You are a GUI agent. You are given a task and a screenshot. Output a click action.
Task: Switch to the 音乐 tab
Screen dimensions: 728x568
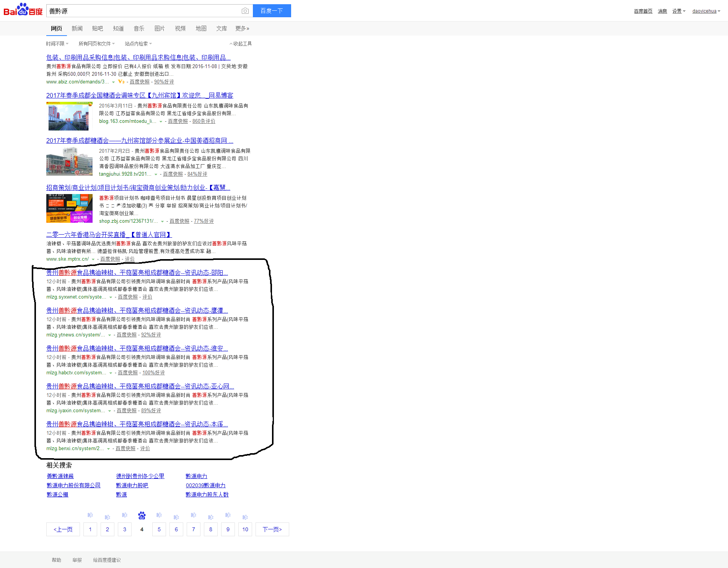(139, 28)
